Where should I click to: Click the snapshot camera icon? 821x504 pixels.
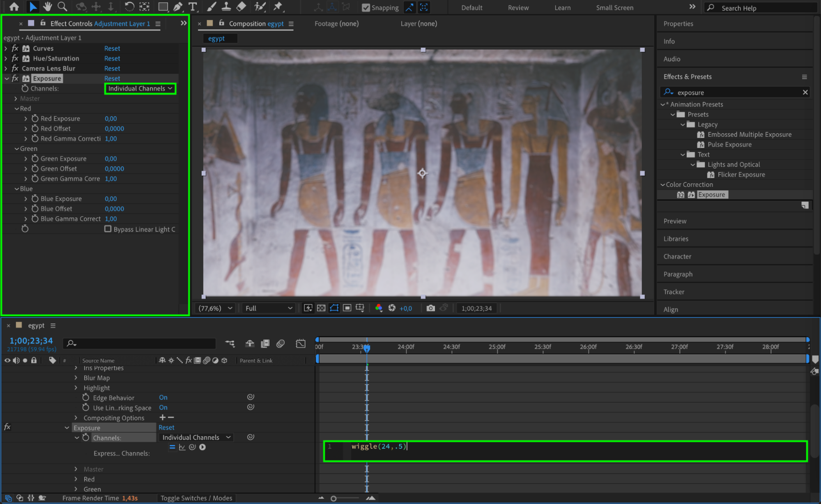point(430,308)
